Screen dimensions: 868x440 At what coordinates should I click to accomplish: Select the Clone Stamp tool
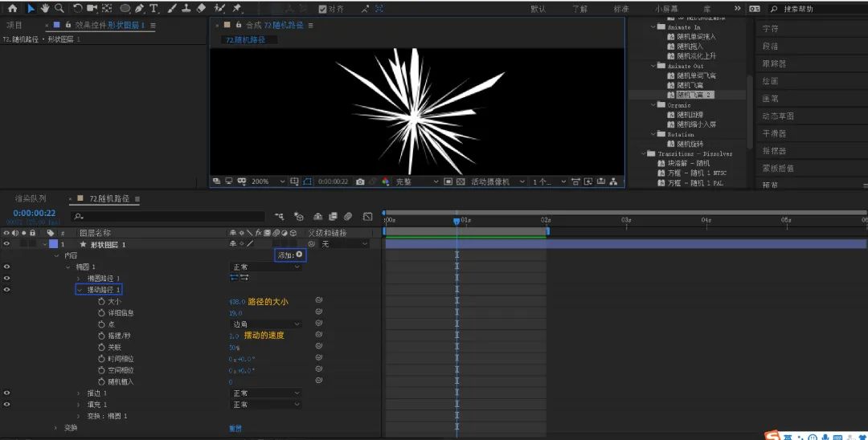pyautogui.click(x=186, y=8)
